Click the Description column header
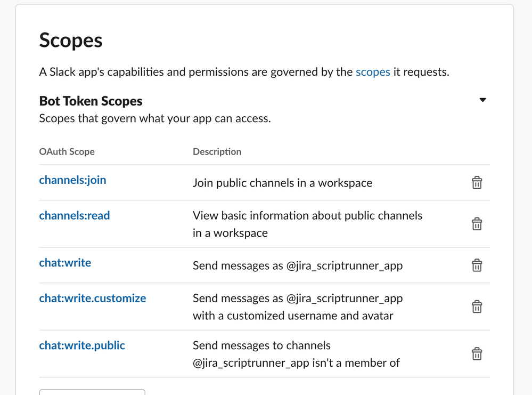 click(x=217, y=151)
